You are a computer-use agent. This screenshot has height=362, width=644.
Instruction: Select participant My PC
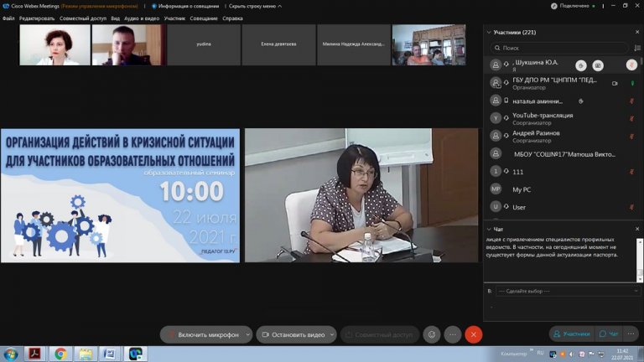561,189
